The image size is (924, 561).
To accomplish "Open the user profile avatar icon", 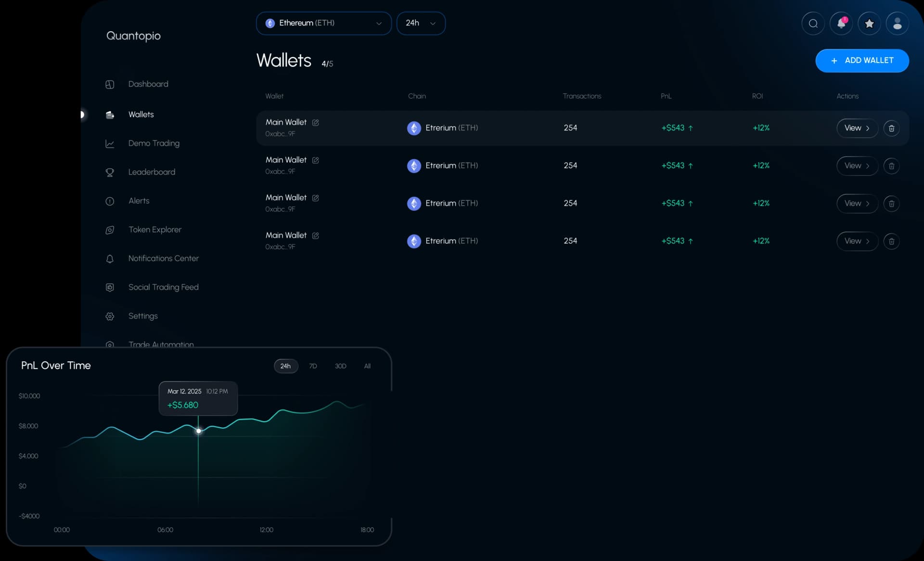I will pos(897,23).
